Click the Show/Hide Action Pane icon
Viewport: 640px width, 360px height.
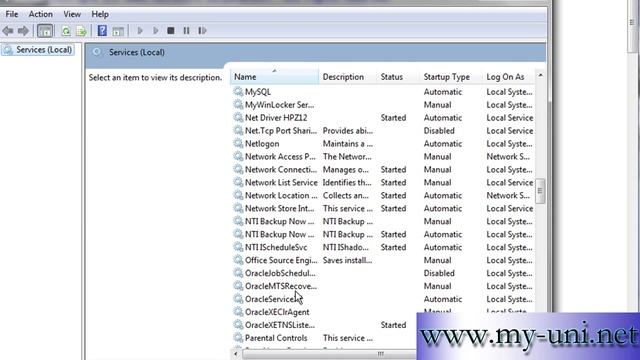118,31
